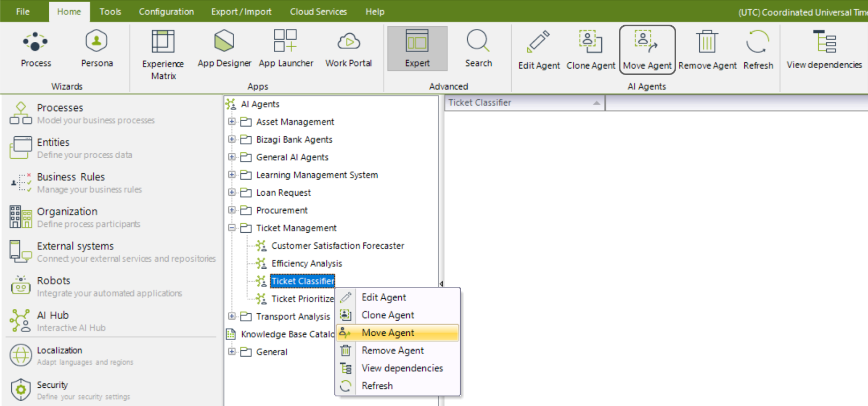This screenshot has width=868, height=406.
Task: Collapse the Ticket Management folder
Action: pyautogui.click(x=231, y=228)
